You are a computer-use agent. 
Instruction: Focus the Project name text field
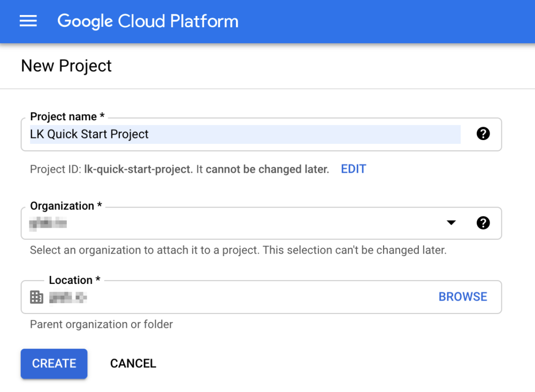coord(245,134)
